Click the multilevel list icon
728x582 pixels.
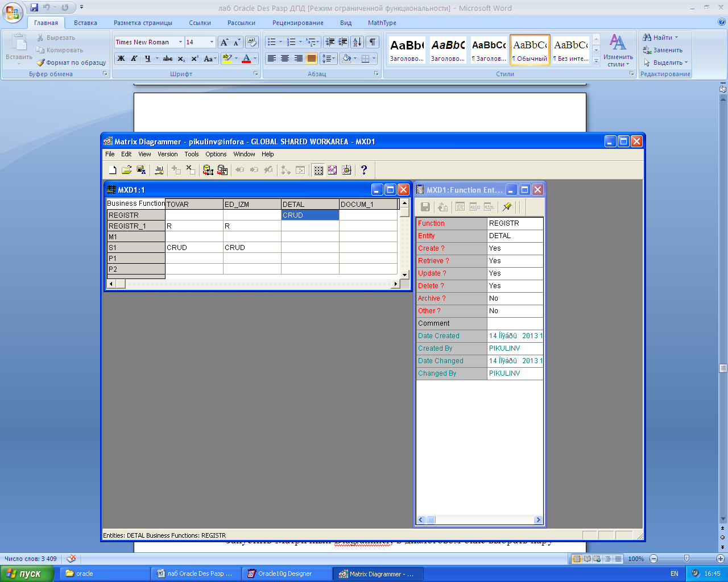pos(310,42)
